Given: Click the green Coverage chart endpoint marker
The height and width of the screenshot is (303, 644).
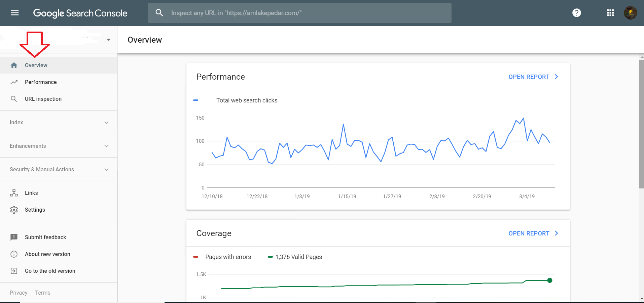Looking at the screenshot, I should (x=549, y=280).
